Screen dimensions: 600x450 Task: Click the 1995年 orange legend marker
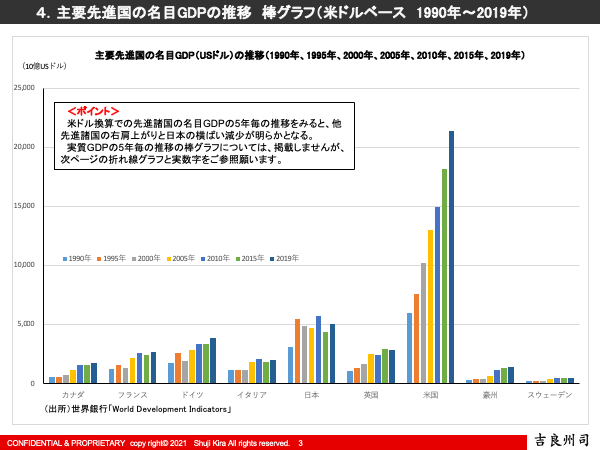99,258
